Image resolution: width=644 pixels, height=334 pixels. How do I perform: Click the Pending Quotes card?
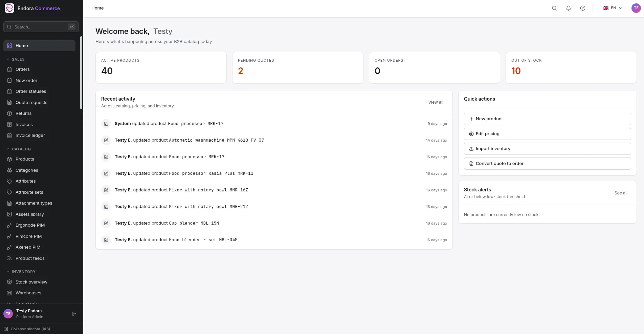pyautogui.click(x=297, y=67)
